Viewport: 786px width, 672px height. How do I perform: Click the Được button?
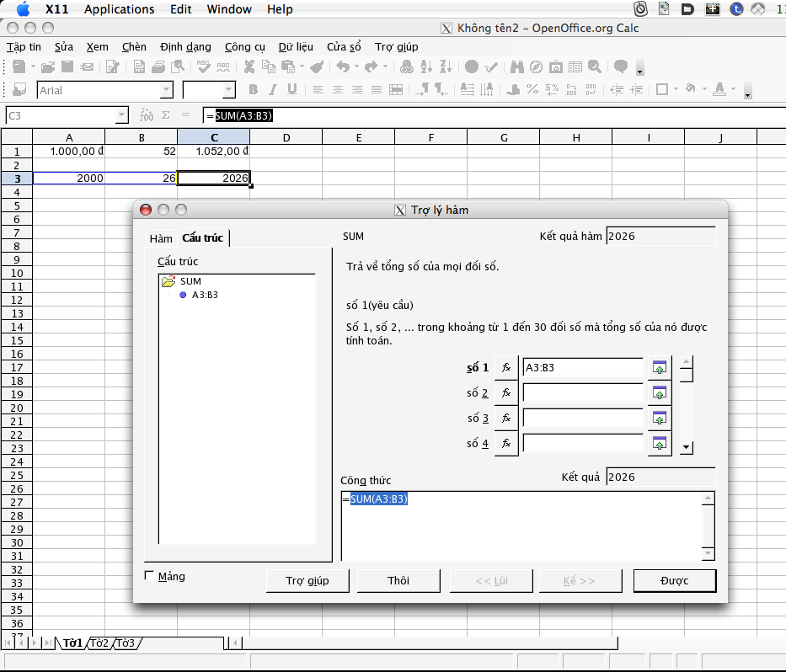pos(674,580)
